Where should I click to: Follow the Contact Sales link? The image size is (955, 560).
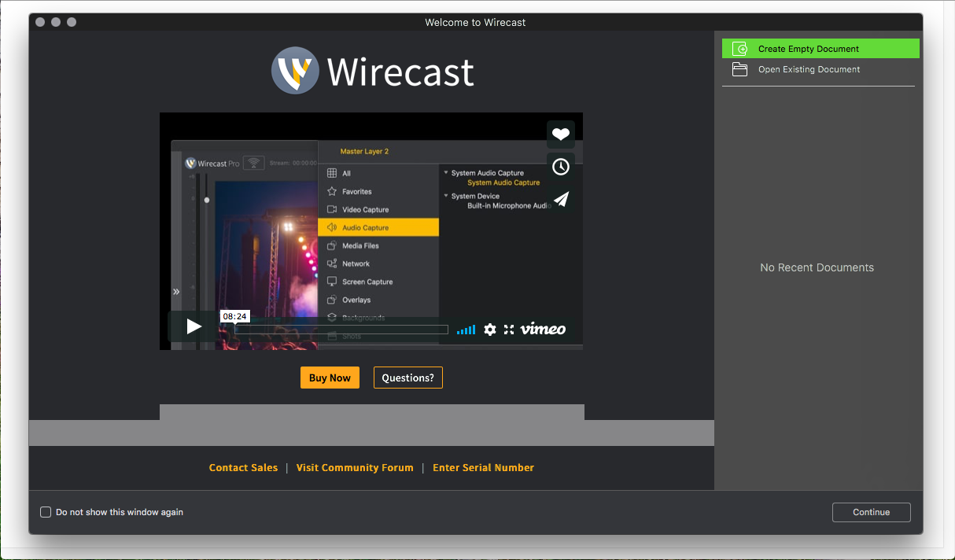(243, 467)
